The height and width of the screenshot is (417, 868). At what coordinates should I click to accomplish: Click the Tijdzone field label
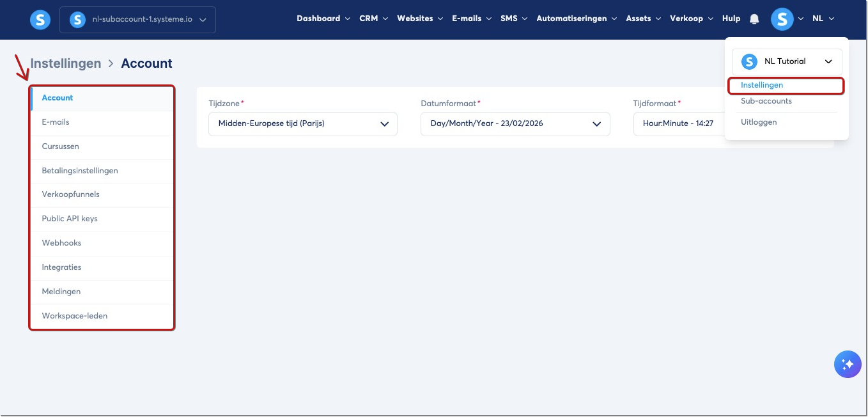tap(224, 103)
